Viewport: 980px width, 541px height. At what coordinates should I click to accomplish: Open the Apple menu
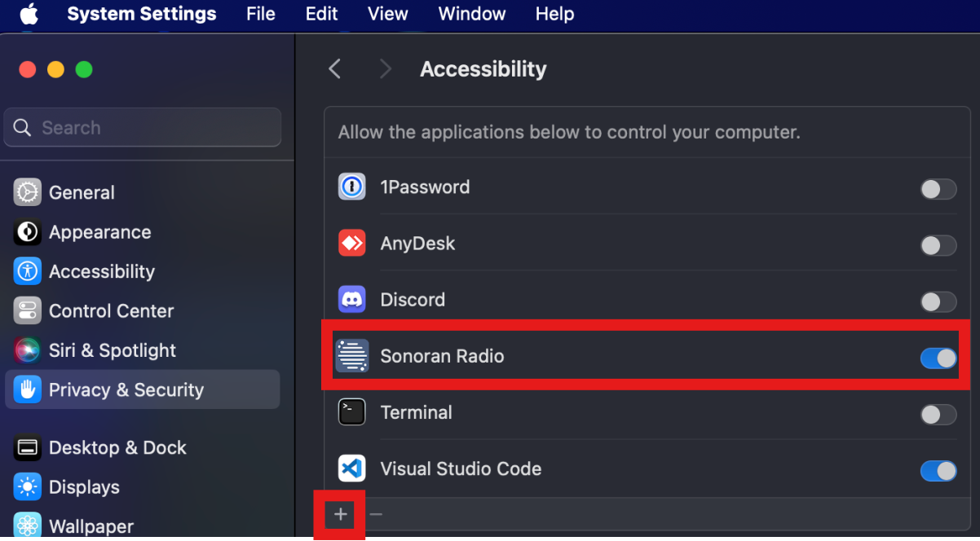pos(29,14)
